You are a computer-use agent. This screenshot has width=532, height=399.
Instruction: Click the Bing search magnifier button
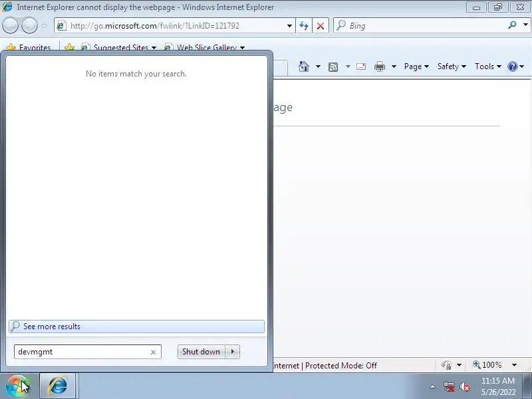coord(512,25)
